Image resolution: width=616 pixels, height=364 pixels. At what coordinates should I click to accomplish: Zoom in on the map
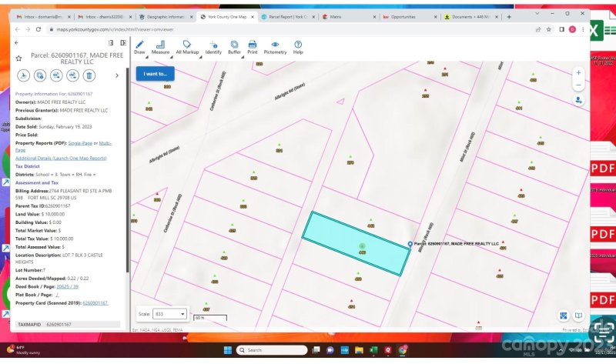tap(578, 72)
